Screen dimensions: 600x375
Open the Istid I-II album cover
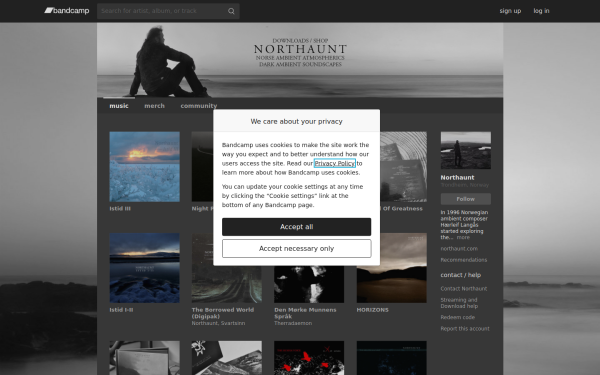pos(145,268)
